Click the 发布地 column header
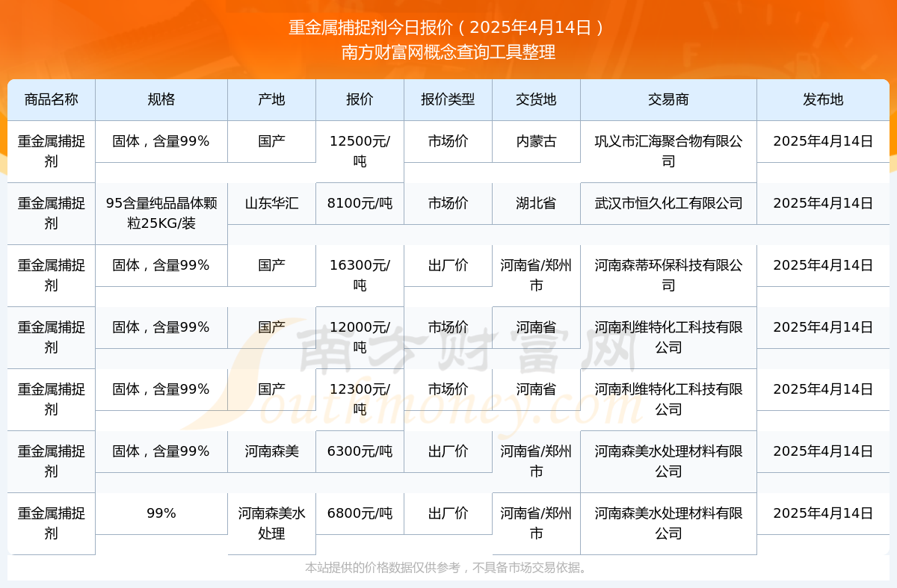 click(823, 99)
